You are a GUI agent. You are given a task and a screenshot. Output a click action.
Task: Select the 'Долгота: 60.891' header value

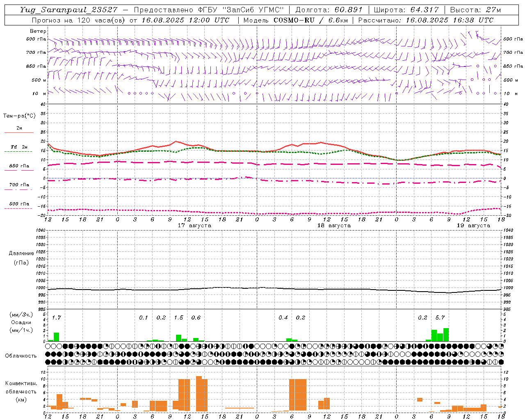[329, 10]
